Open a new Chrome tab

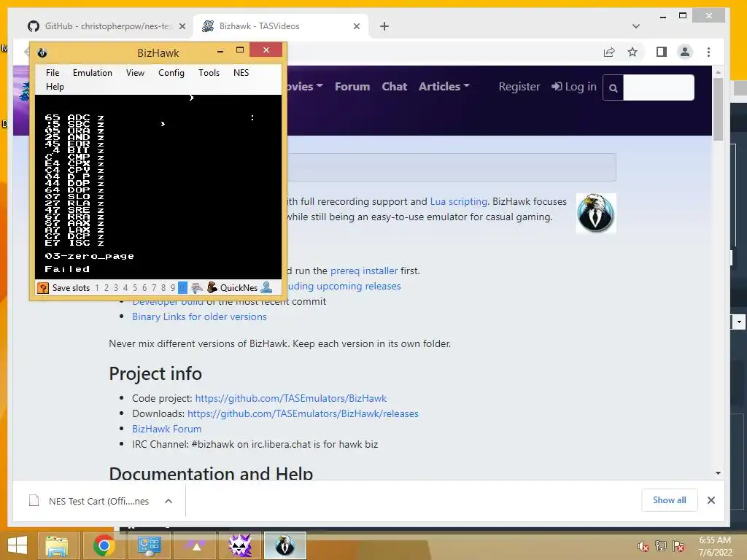(x=384, y=26)
